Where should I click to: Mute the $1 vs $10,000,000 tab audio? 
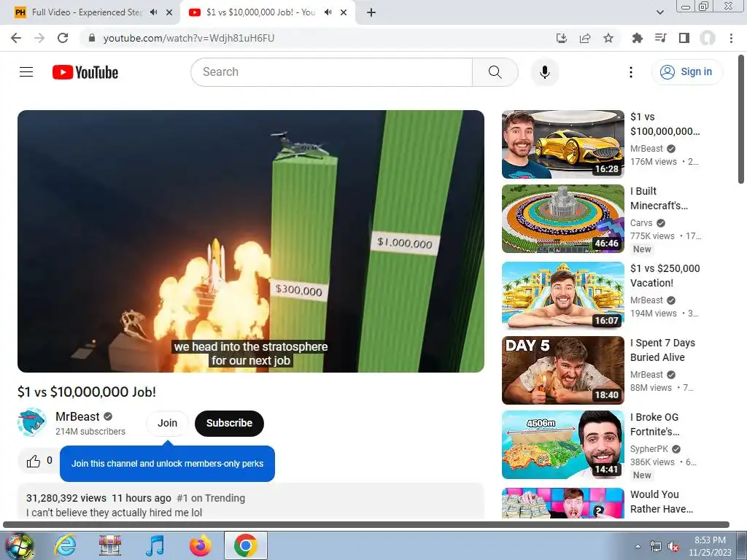328,12
